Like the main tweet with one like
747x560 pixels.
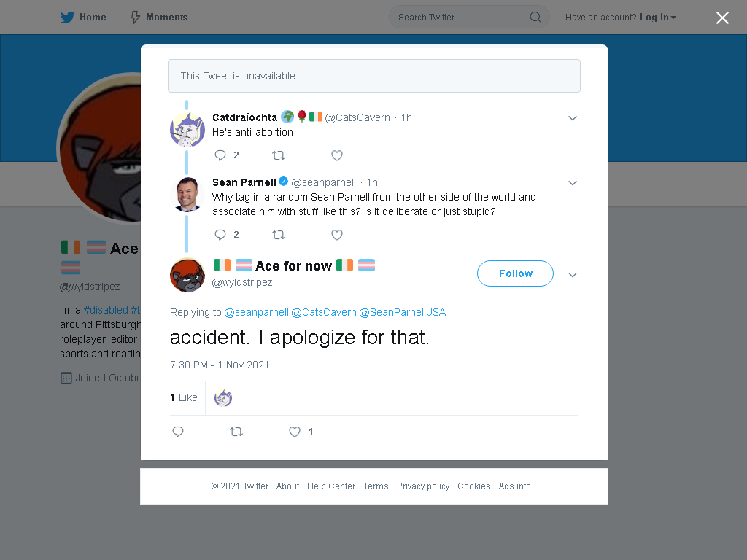coord(295,432)
